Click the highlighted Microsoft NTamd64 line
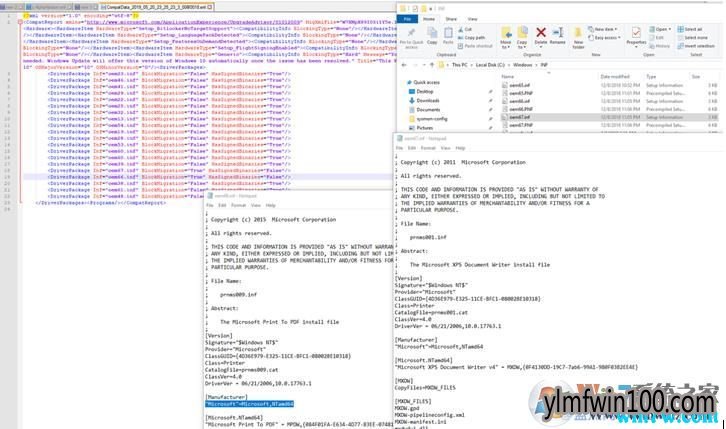The width and height of the screenshot is (726, 429). [x=250, y=404]
